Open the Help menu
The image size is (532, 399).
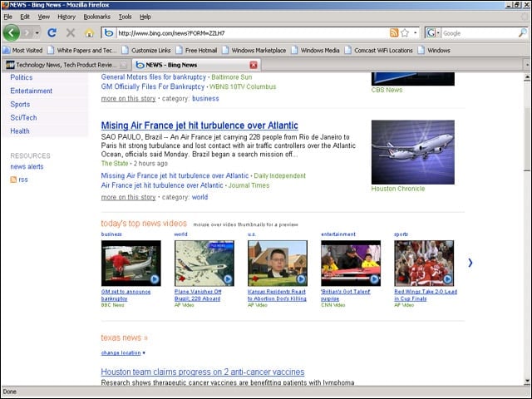point(145,17)
